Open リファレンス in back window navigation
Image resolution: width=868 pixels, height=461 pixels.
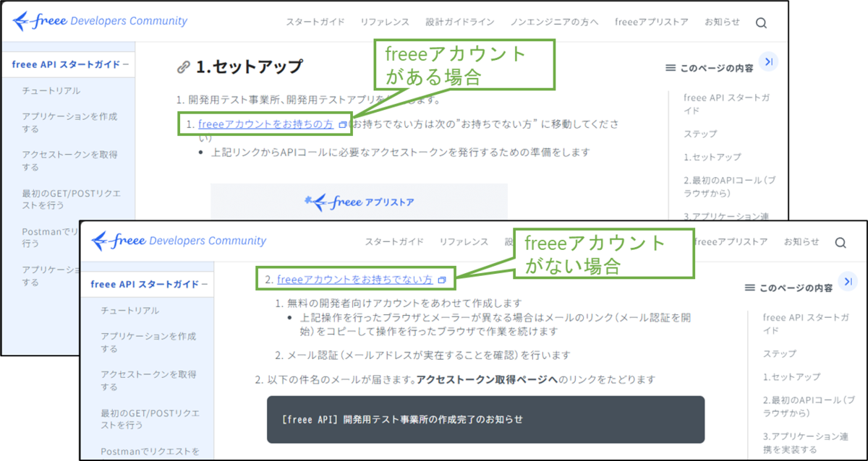click(x=385, y=22)
